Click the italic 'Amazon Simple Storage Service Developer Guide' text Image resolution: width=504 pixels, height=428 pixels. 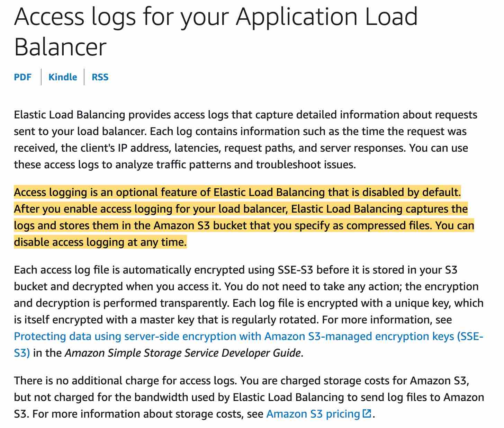(x=183, y=353)
